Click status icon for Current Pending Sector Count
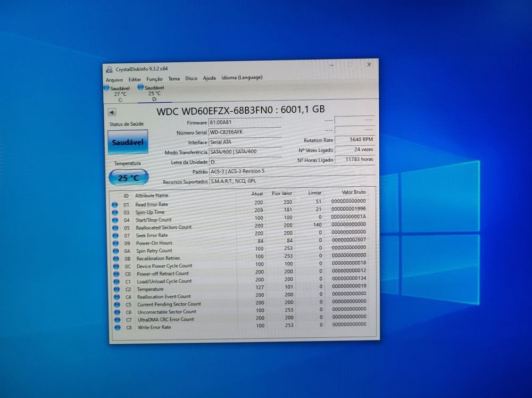Viewport: 532px width, 398px height. [117, 305]
